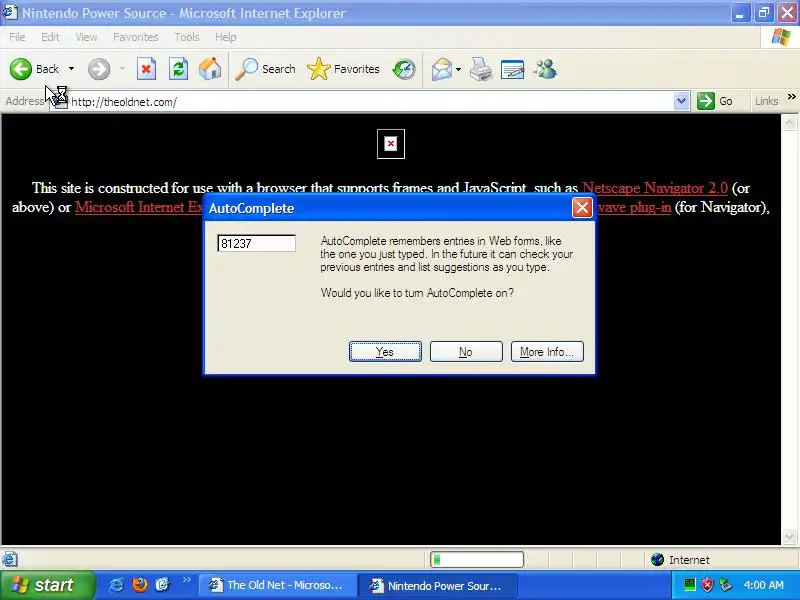Follow the Netscape Navigator 2.0 link
800x600 pixels.
(655, 188)
